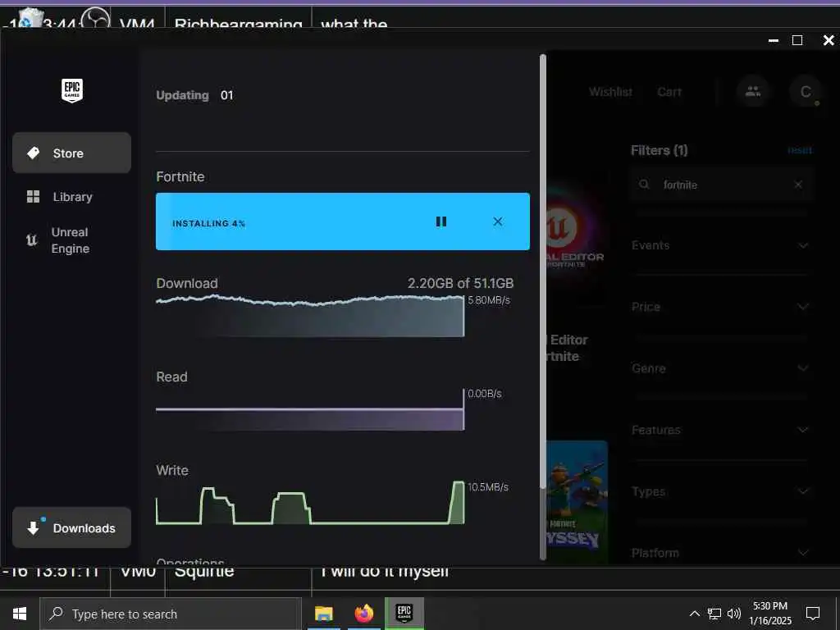This screenshot has width=840, height=630.
Task: Clear the fortnite search with X
Action: 797,185
